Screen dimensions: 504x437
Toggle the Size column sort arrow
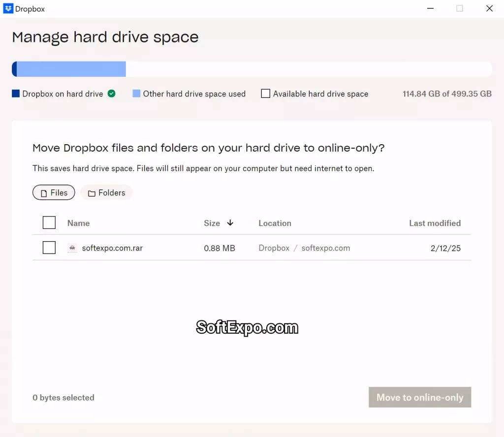[230, 223]
